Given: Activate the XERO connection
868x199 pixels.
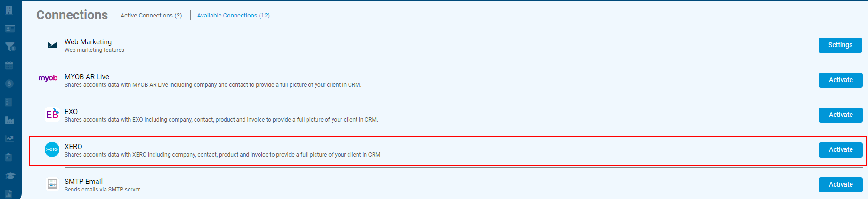Looking at the screenshot, I should point(841,150).
